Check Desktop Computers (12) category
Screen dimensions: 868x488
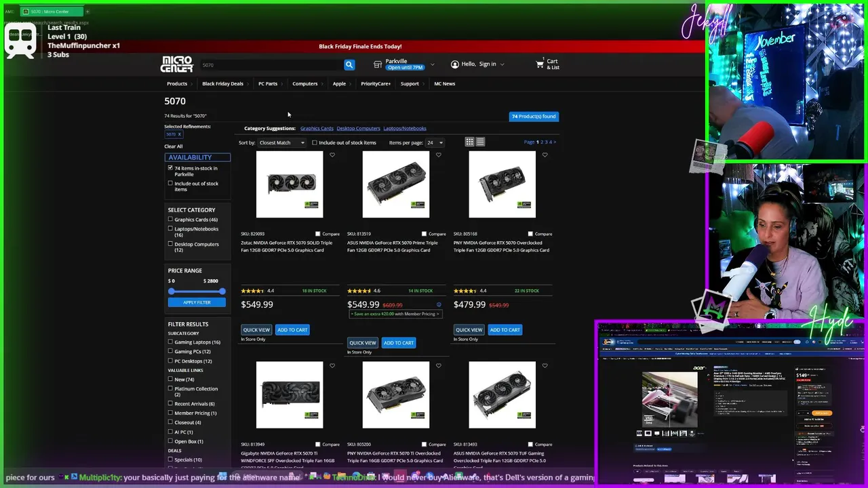point(170,244)
